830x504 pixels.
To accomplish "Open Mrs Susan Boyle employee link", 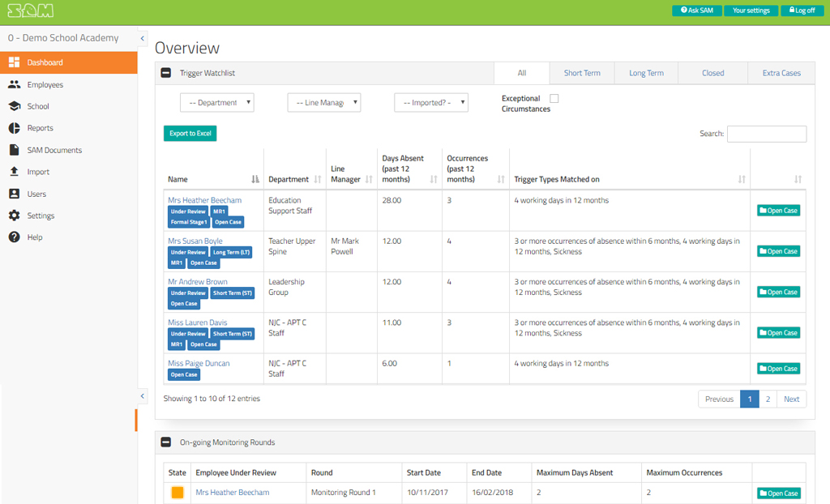I will (x=195, y=241).
